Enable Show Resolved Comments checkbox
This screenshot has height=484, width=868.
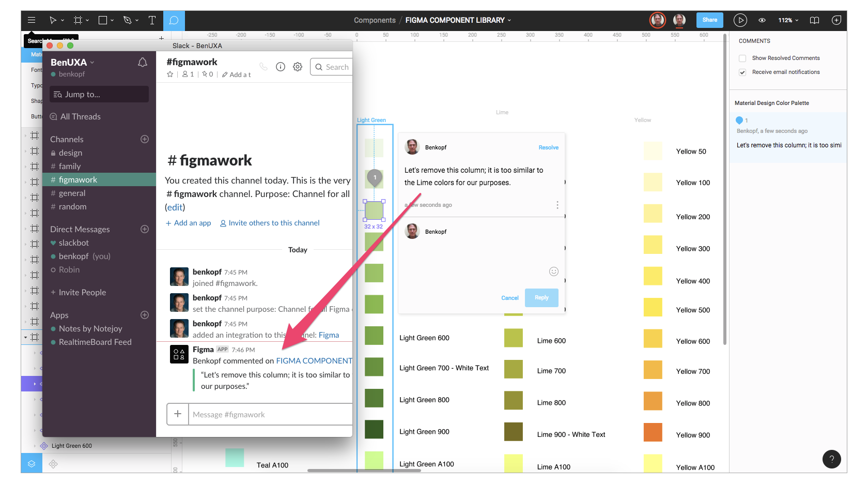[x=742, y=58]
